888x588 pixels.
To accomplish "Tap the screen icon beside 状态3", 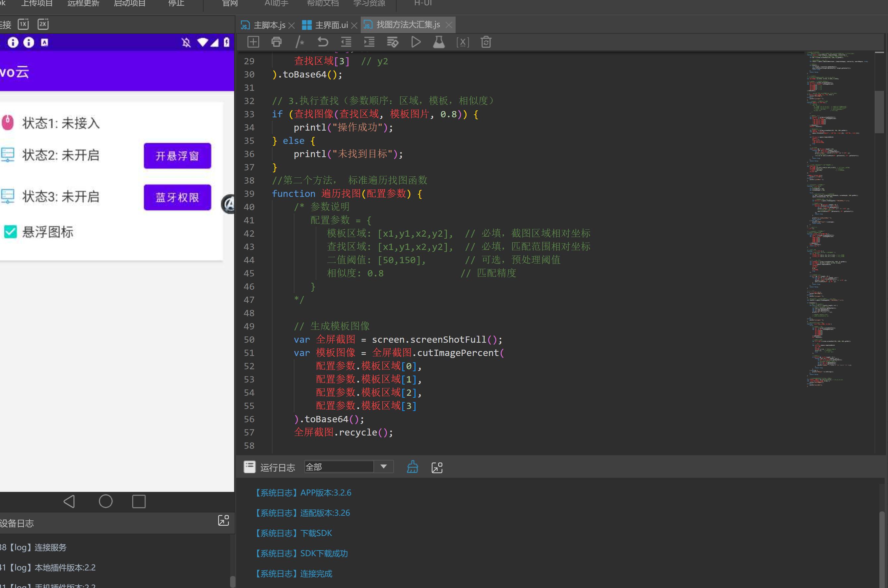I will [x=8, y=196].
